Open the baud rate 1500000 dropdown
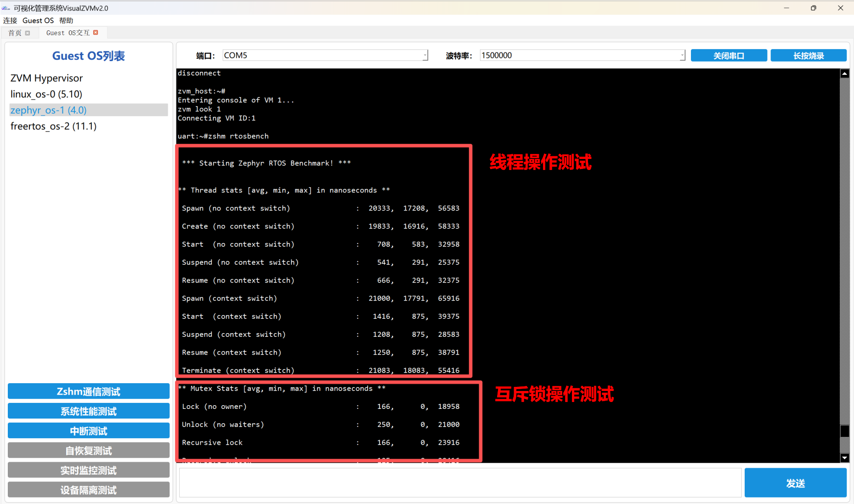The width and height of the screenshot is (854, 504). pos(682,56)
